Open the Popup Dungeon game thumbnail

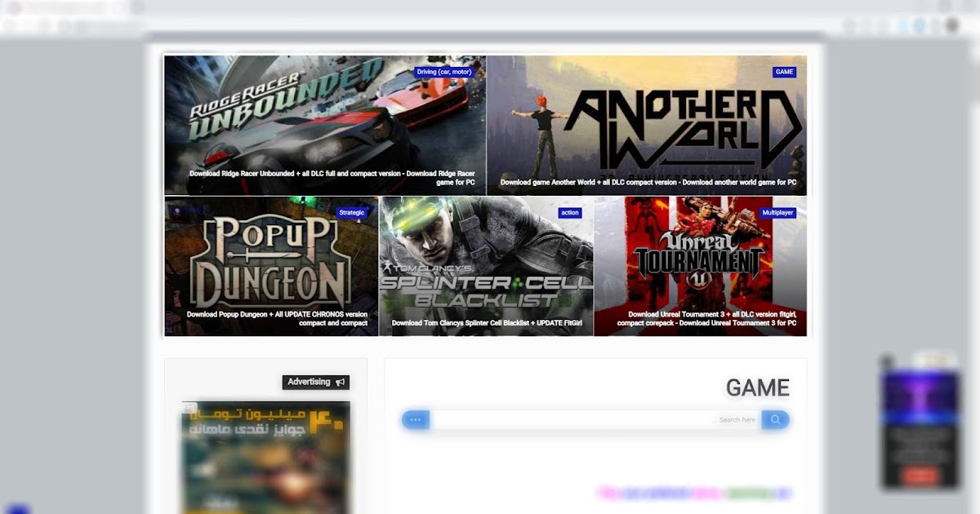pyautogui.click(x=271, y=266)
